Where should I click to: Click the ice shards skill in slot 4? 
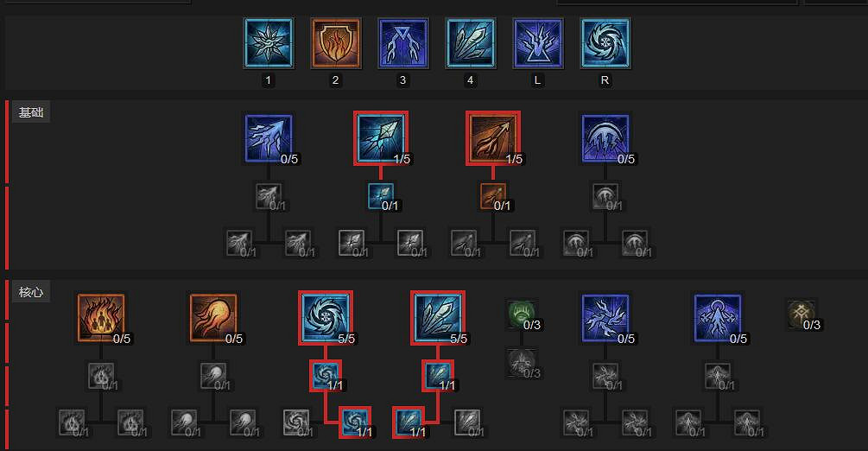coord(471,43)
